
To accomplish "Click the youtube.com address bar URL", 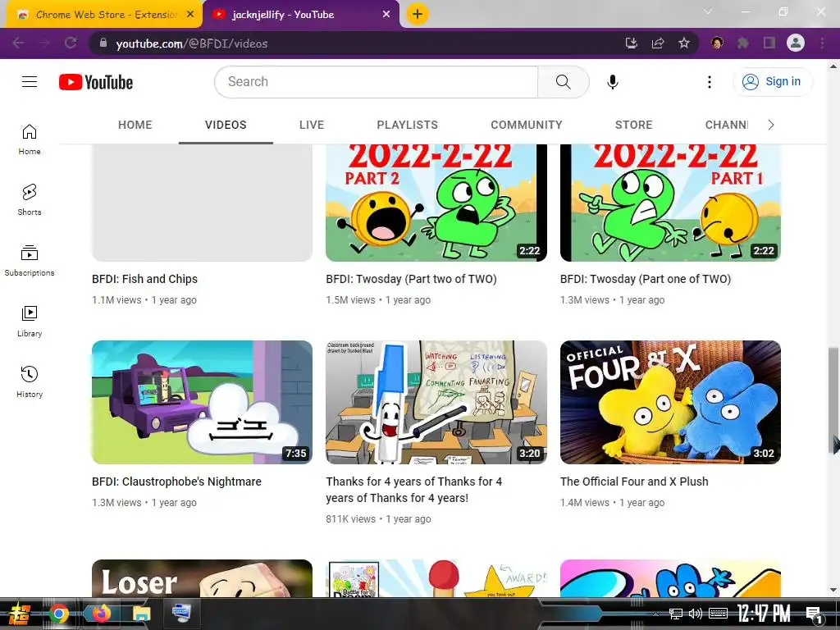I will pyautogui.click(x=192, y=43).
